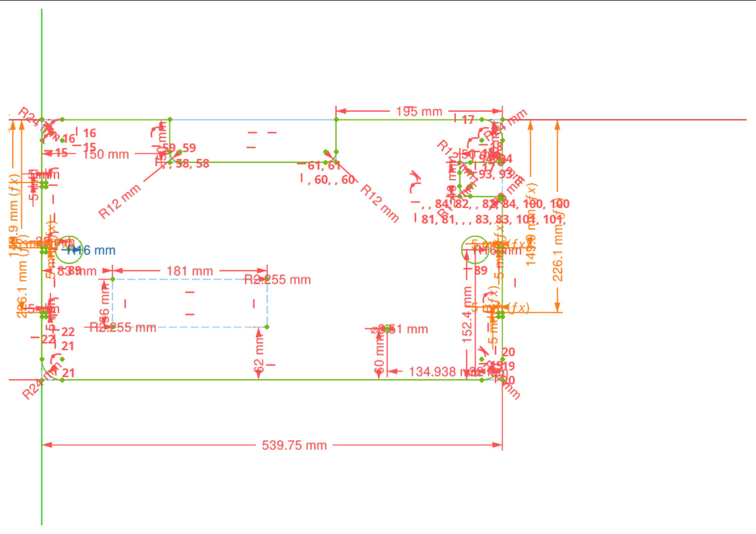Viewport: 756px width, 534px height.
Task: Select the dashed construction rectangle's top edge
Action: (x=189, y=279)
